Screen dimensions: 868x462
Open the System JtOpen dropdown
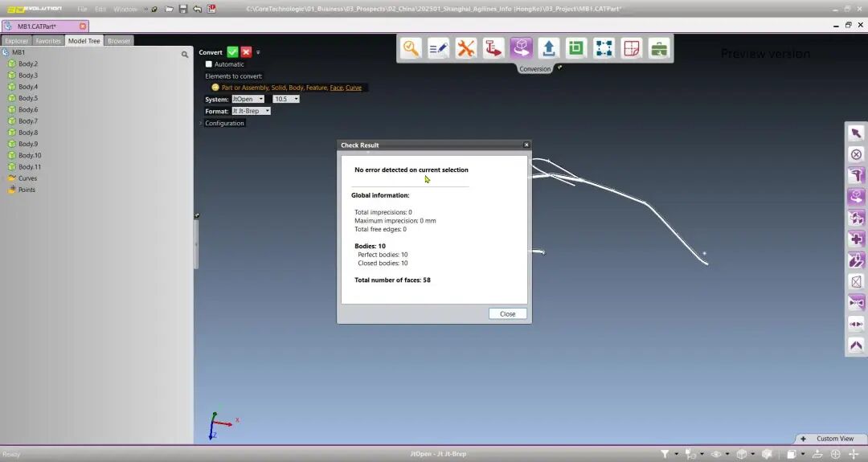[248, 99]
